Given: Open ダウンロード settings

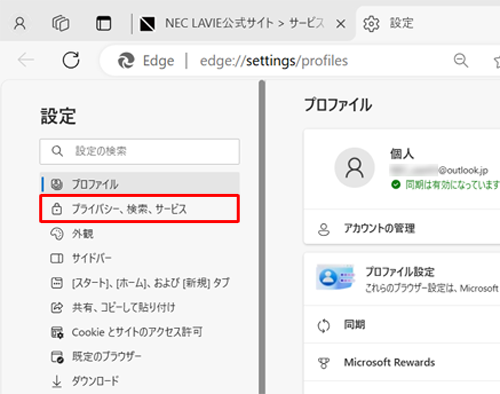Looking at the screenshot, I should pos(139,381).
